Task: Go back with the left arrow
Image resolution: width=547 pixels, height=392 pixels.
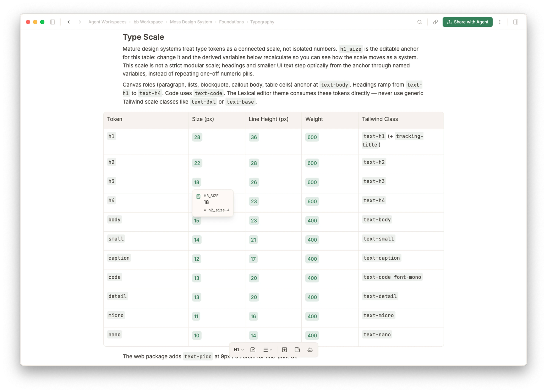Action: 69,22
